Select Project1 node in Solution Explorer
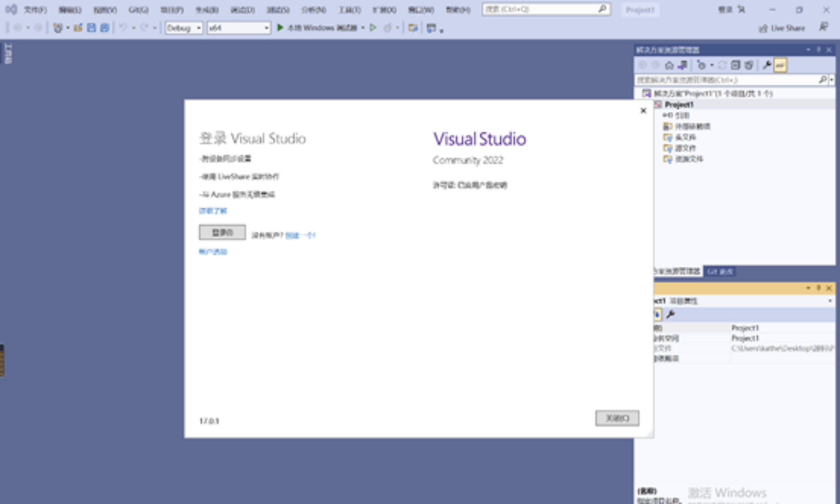The height and width of the screenshot is (504, 840). 679,104
